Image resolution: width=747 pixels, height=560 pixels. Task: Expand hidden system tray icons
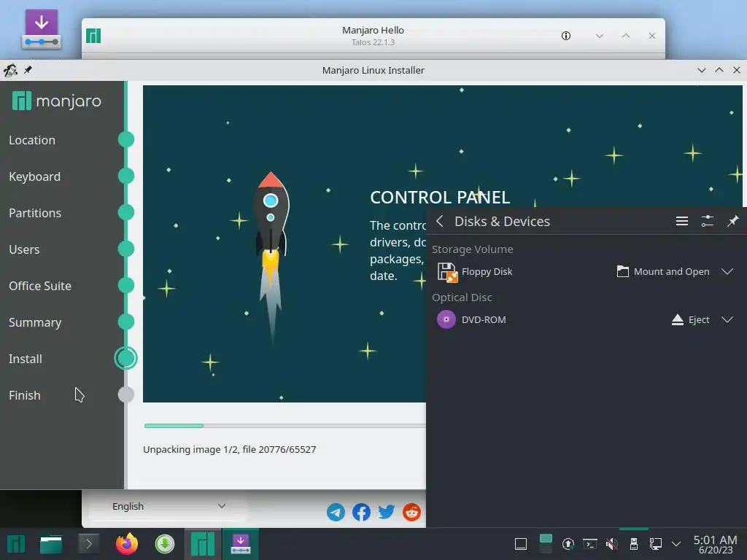676,544
